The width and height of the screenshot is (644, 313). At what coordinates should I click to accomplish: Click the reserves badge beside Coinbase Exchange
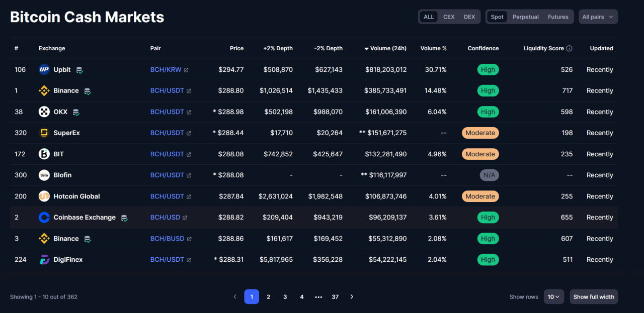pyautogui.click(x=124, y=218)
